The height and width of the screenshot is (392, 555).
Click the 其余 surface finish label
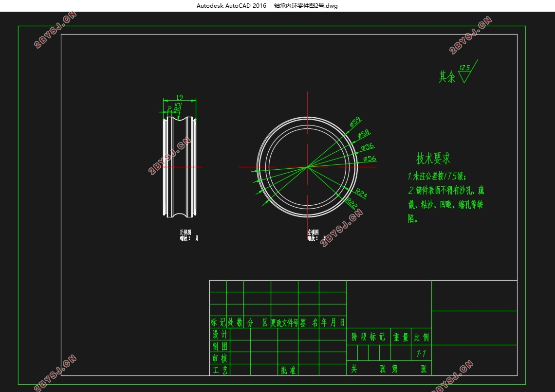point(447,76)
